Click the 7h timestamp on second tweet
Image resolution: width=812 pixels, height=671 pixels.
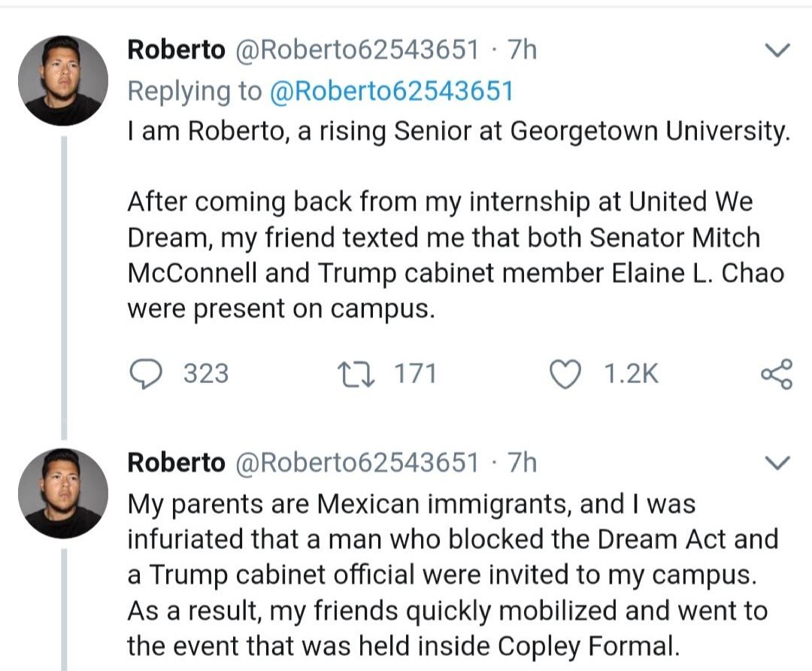point(522,462)
